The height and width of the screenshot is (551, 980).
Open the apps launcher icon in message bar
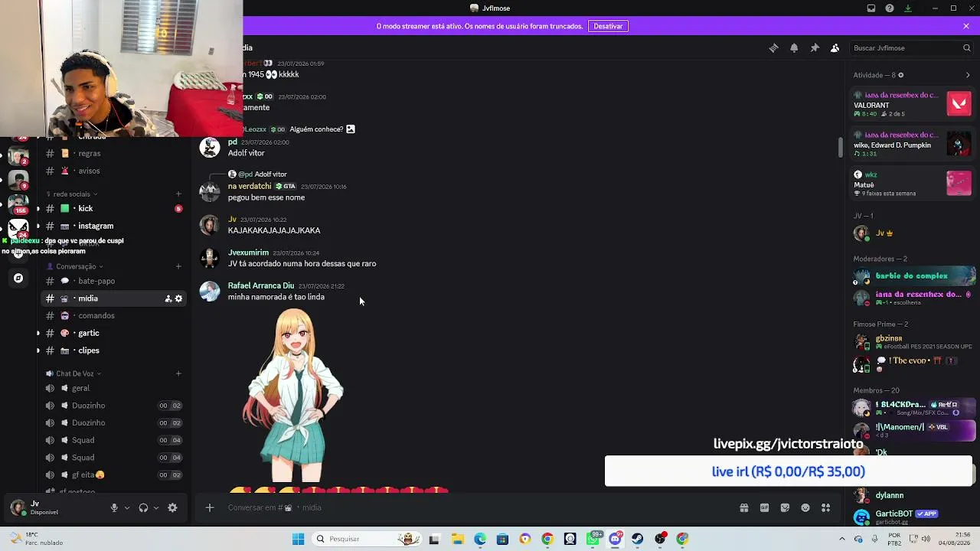point(825,507)
